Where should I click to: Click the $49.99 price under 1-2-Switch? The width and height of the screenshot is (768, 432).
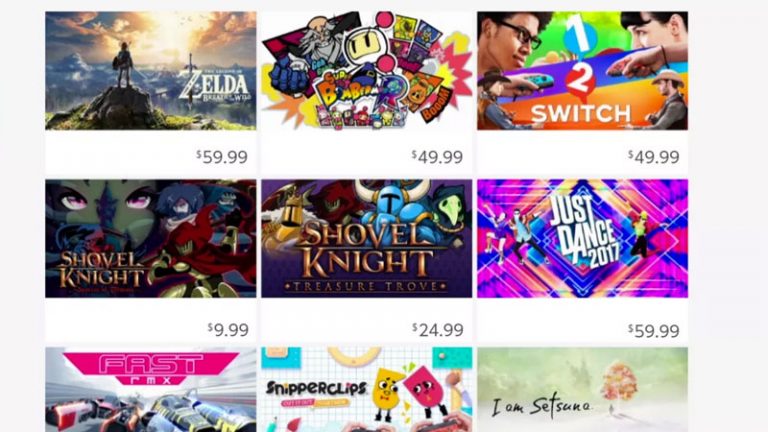pyautogui.click(x=654, y=157)
